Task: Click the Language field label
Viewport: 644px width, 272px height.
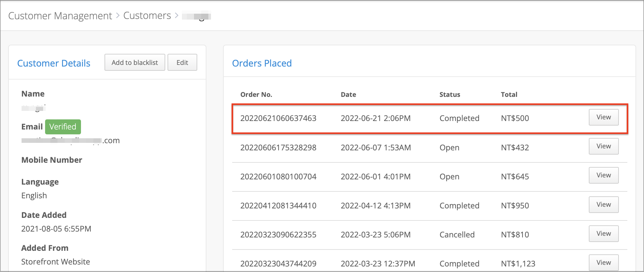Action: point(40,182)
